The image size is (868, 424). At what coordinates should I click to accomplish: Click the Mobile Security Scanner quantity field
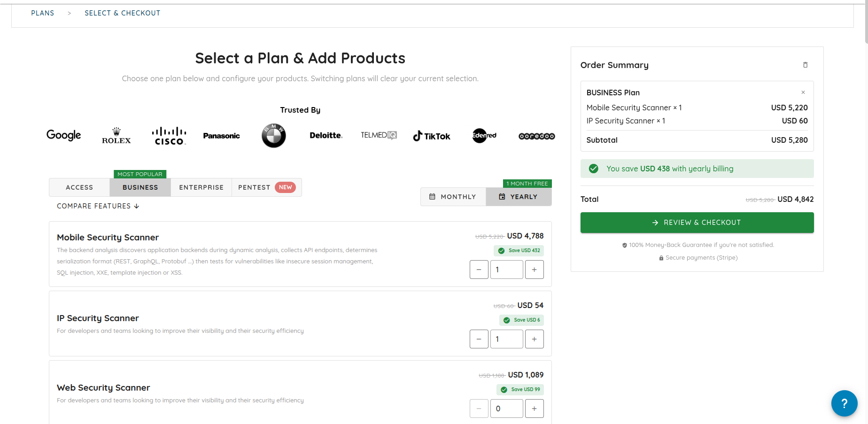(506, 270)
